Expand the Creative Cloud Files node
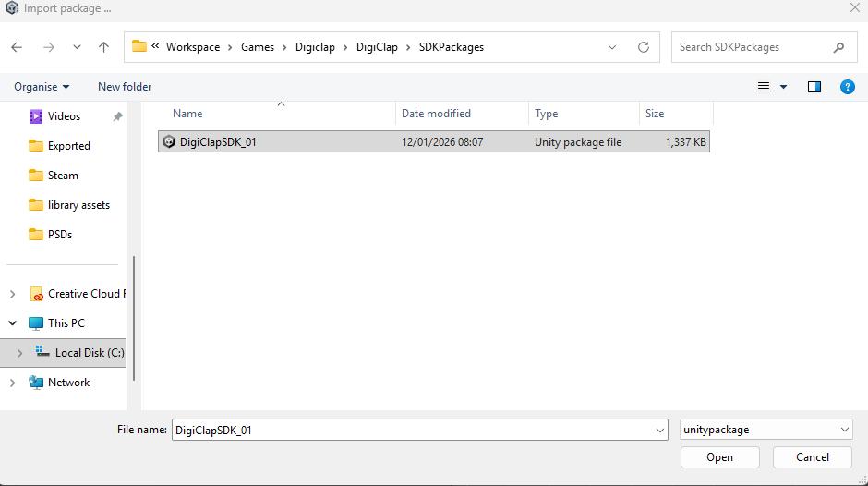Screen dimensions: 868x486 (12, 294)
